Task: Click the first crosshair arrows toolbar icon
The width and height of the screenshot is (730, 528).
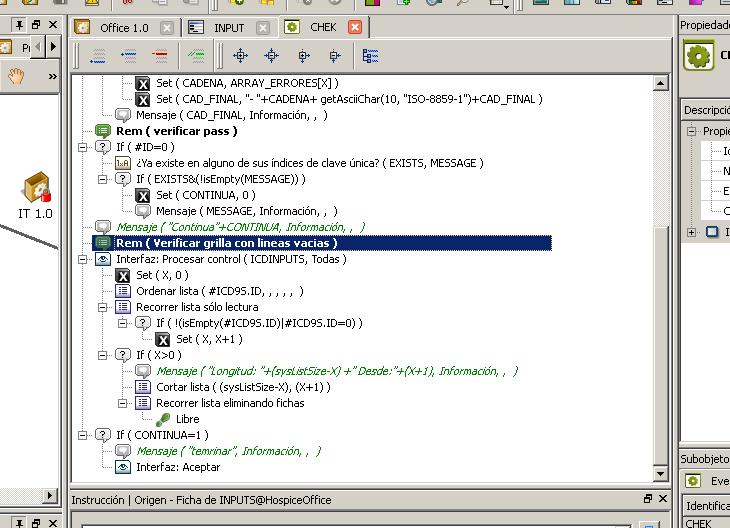Action: [240, 56]
